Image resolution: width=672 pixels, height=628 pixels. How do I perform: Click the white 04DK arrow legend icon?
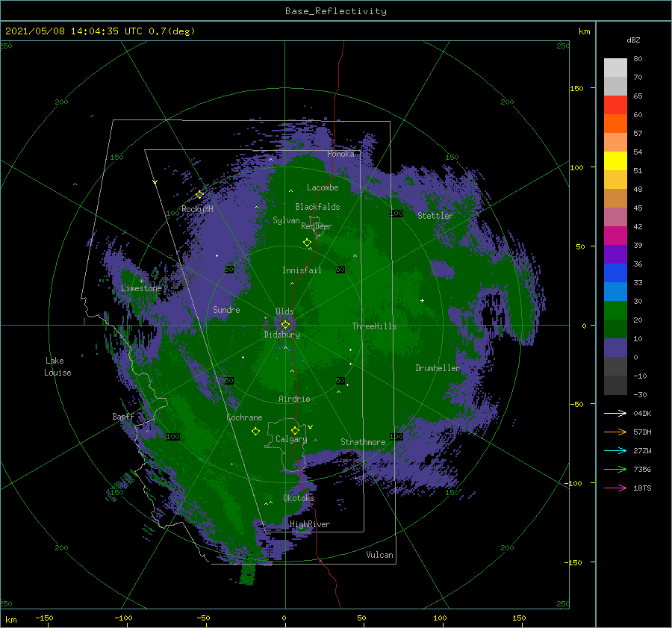pyautogui.click(x=615, y=413)
